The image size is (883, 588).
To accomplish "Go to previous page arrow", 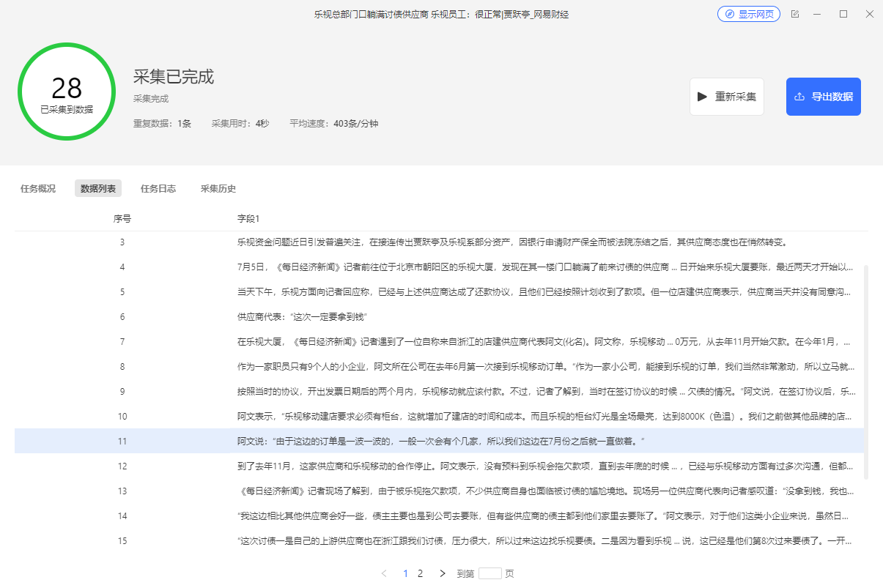I will click(x=384, y=573).
